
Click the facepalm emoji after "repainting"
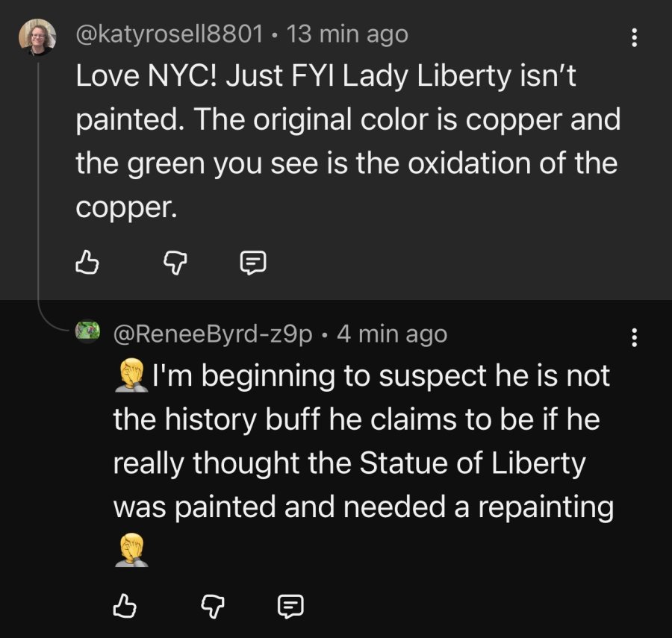[132, 550]
